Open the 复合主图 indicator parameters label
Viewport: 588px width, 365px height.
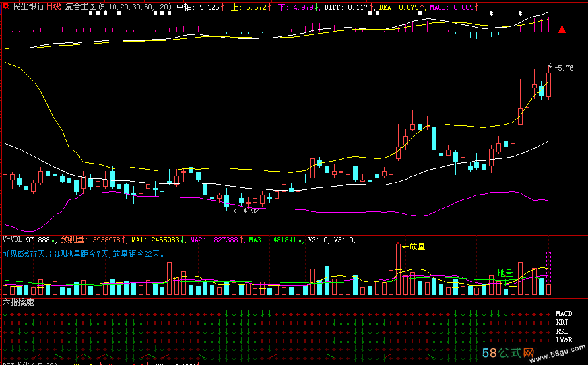point(118,7)
